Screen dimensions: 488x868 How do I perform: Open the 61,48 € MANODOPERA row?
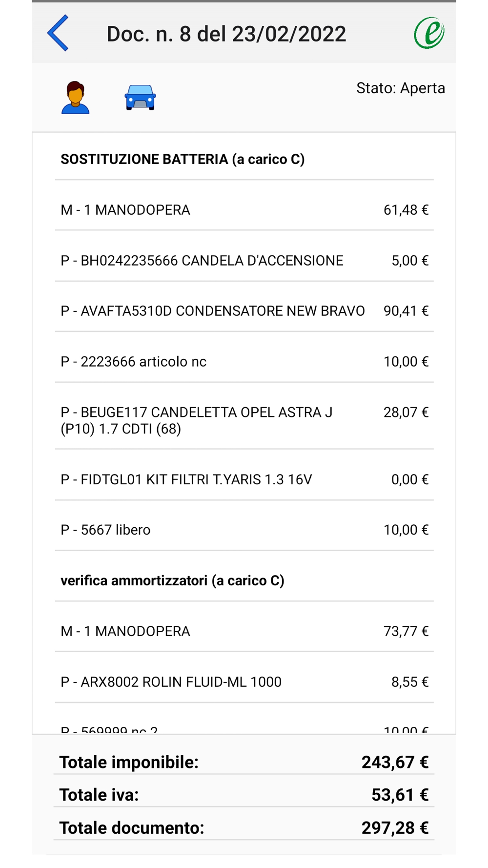244,210
